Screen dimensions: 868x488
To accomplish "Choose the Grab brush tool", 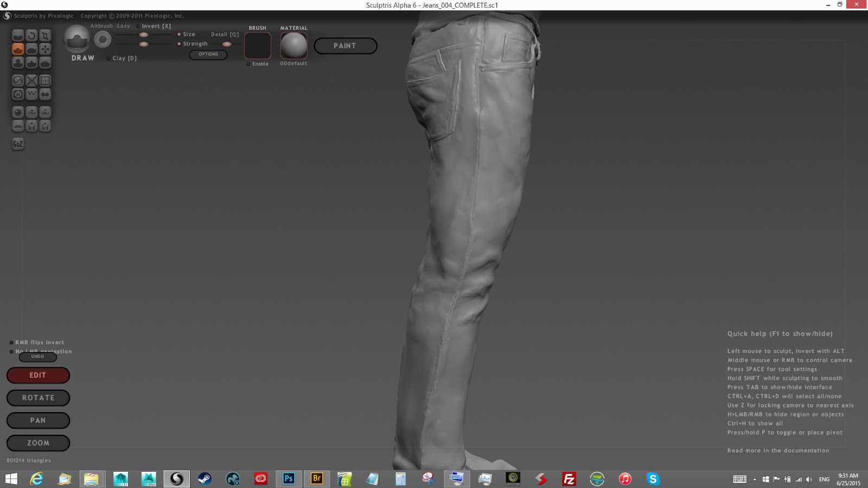I will click(x=45, y=49).
